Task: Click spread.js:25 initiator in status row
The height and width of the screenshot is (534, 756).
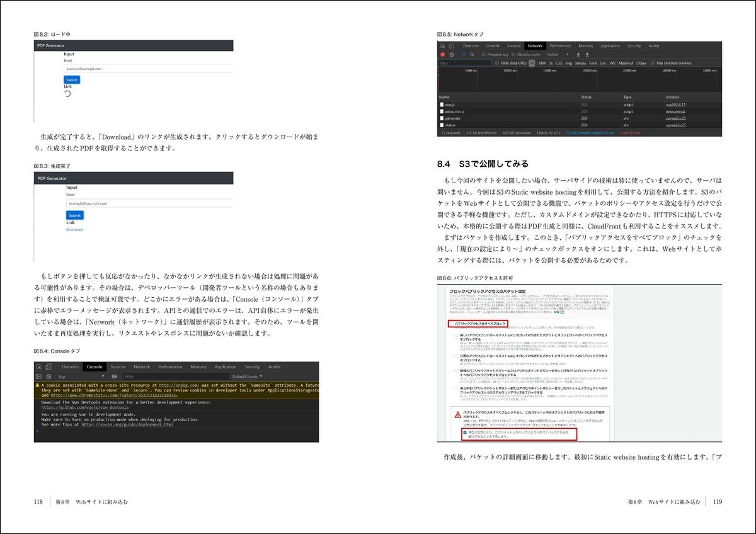Action: tap(676, 125)
